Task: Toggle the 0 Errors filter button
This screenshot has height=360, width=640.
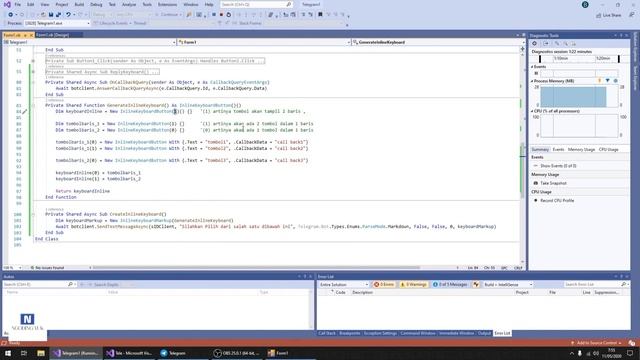Action: click(384, 284)
